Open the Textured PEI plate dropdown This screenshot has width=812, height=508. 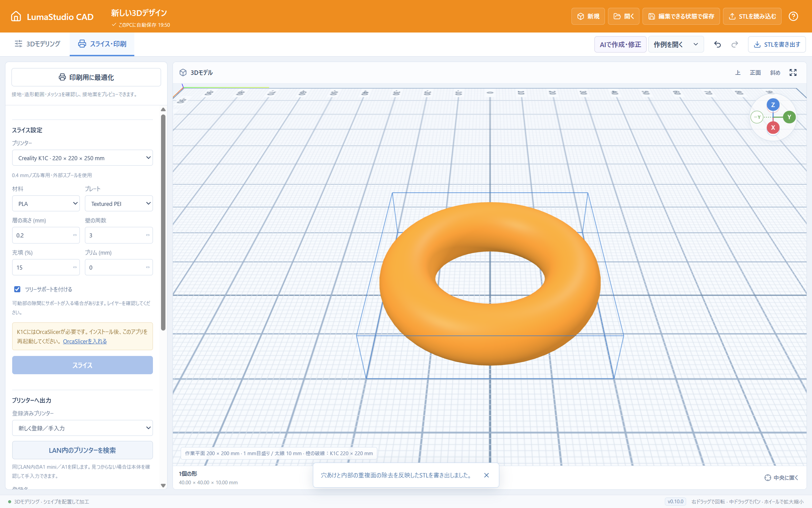119,204
